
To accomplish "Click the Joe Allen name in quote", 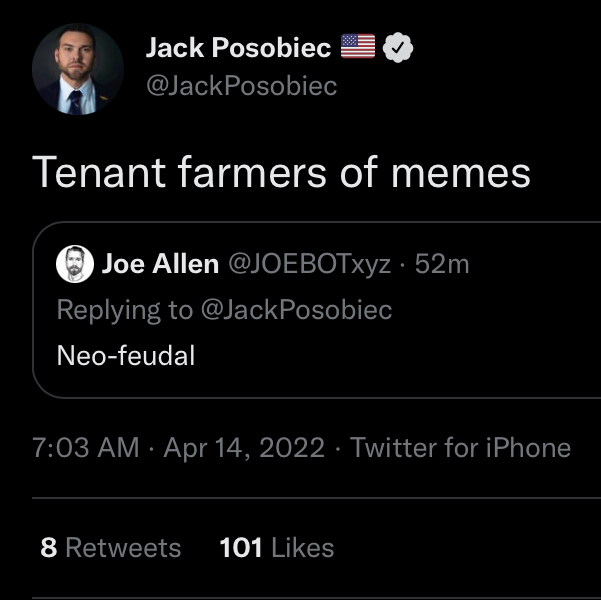I will 160,264.
